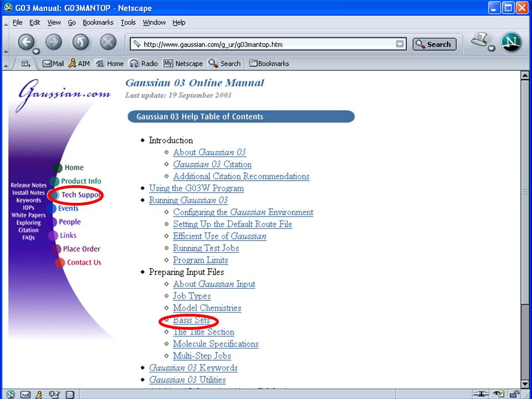The height and width of the screenshot is (399, 532).
Task: Click the Navigator icon in the status bar
Action: click(10, 394)
